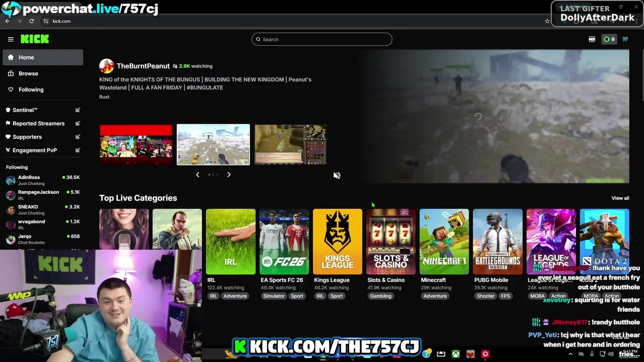This screenshot has height=362, width=644.
Task: Open the Following page
Action: pyautogui.click(x=43, y=89)
